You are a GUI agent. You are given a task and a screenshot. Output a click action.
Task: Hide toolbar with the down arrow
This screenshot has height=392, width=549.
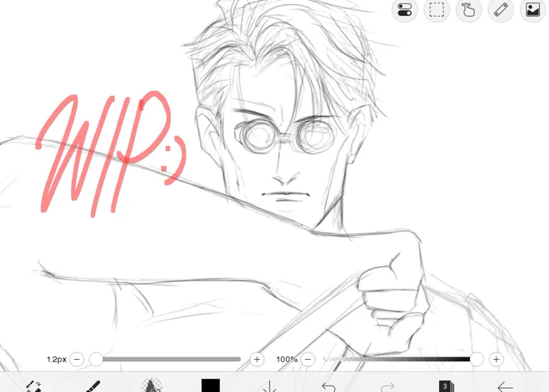[270, 386]
